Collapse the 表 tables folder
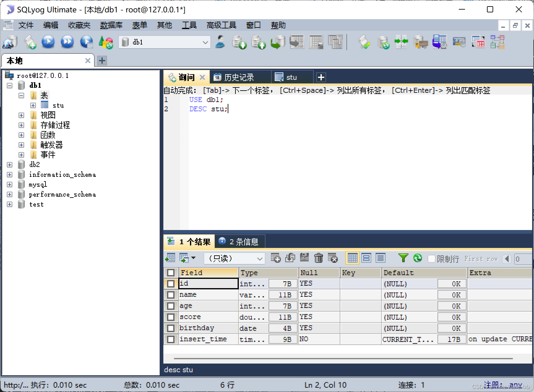Screen dimensions: 534x392 pyautogui.click(x=21, y=95)
